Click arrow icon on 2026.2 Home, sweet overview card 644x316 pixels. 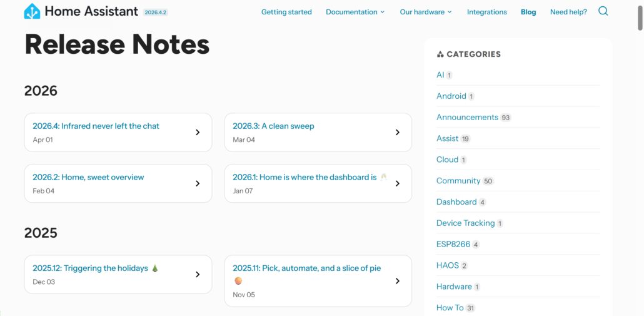198,183
